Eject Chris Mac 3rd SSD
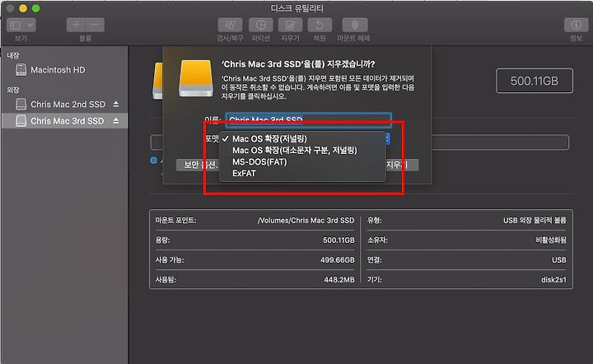Image resolution: width=593 pixels, height=364 pixels. [116, 121]
